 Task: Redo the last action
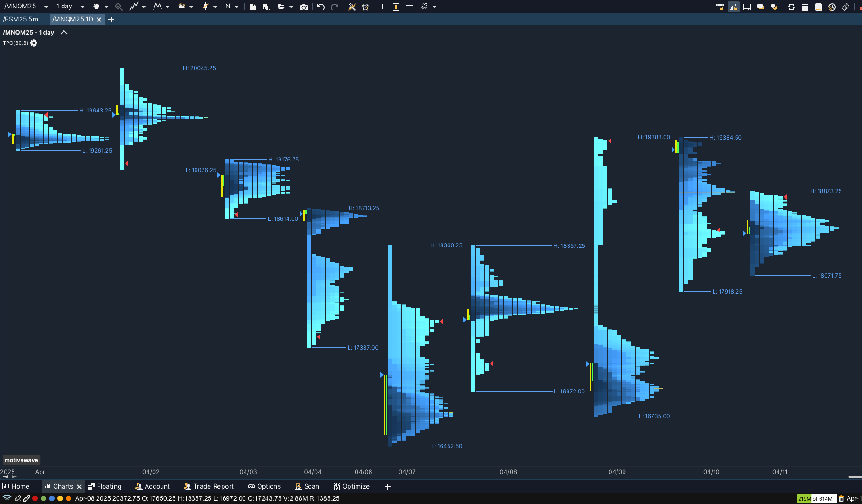pos(335,7)
